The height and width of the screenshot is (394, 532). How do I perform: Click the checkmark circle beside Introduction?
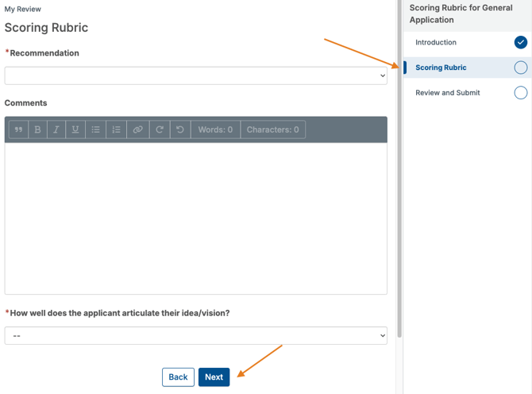pos(520,42)
